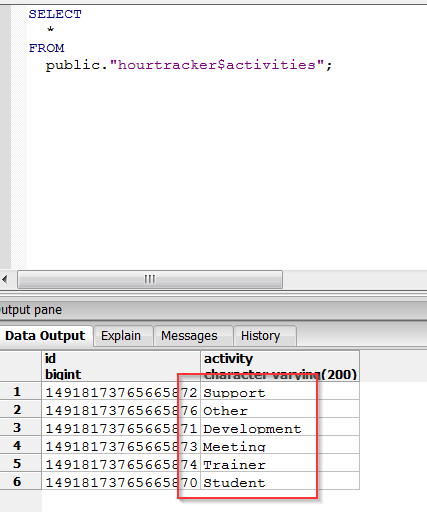Click the "hourtracker$activities" table name
The width and height of the screenshot is (427, 512).
point(217,65)
